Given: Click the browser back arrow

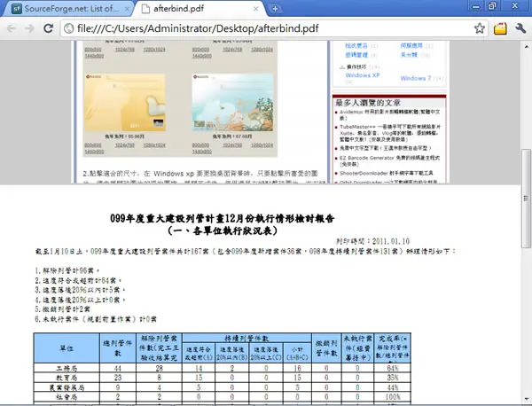Looking at the screenshot, I should [x=12, y=28].
